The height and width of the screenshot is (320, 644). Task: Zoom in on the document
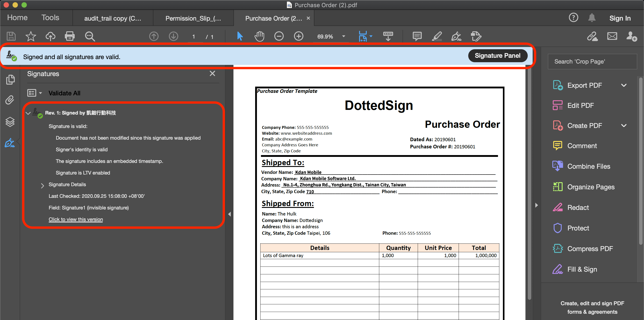(x=299, y=36)
